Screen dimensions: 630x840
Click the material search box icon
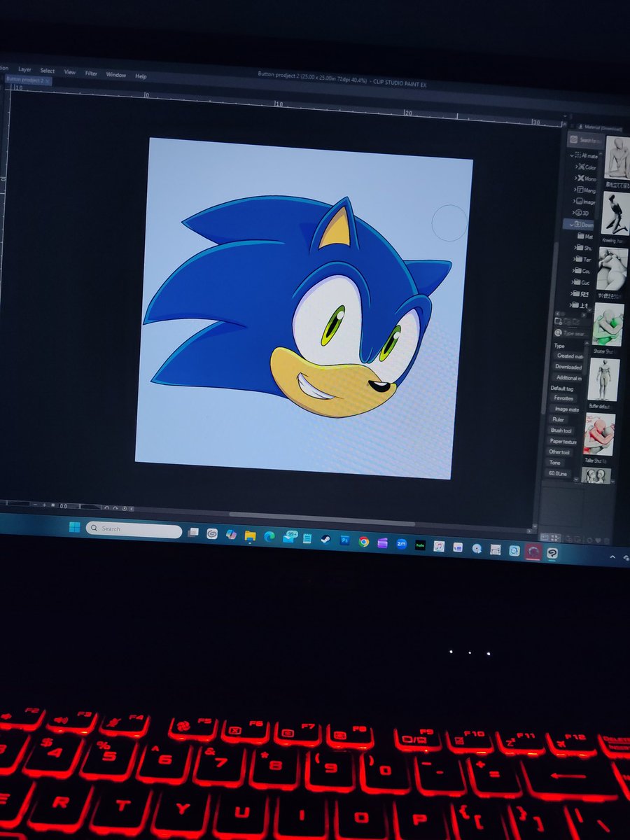[573, 139]
